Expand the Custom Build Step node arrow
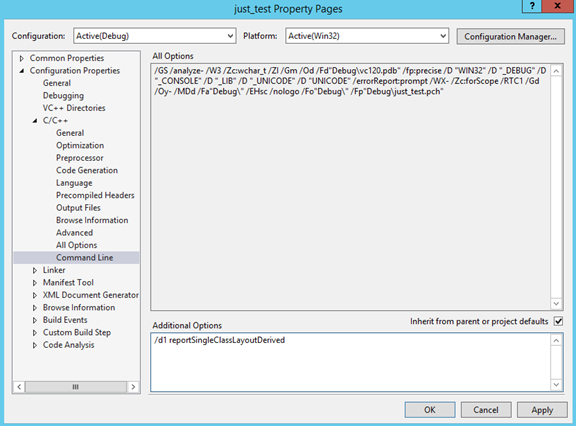Screen dimensions: 576x426 pos(35,333)
